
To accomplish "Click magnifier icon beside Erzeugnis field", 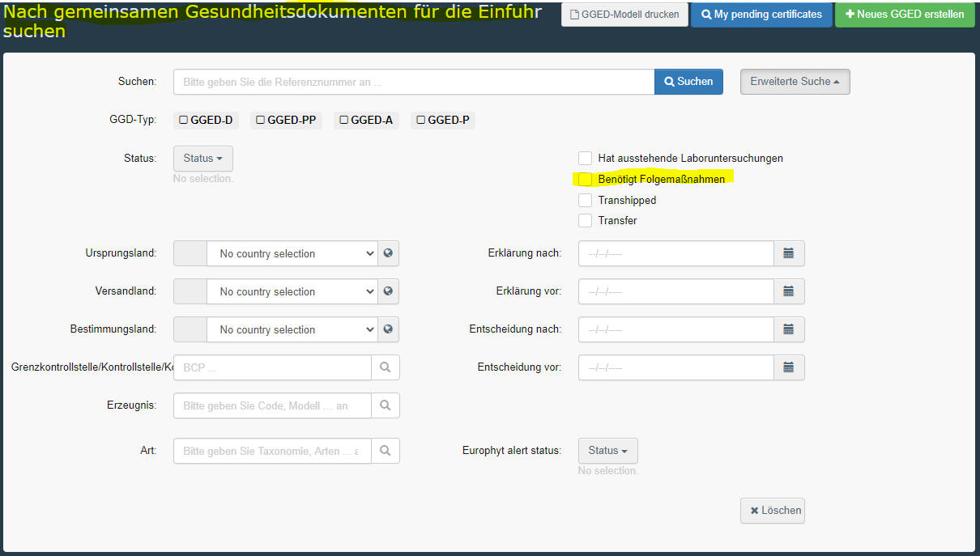I will click(386, 405).
